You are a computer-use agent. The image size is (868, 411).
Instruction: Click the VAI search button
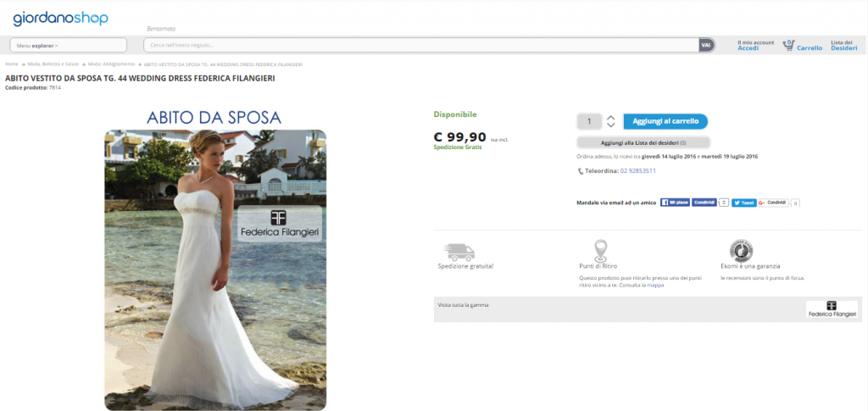click(x=706, y=46)
